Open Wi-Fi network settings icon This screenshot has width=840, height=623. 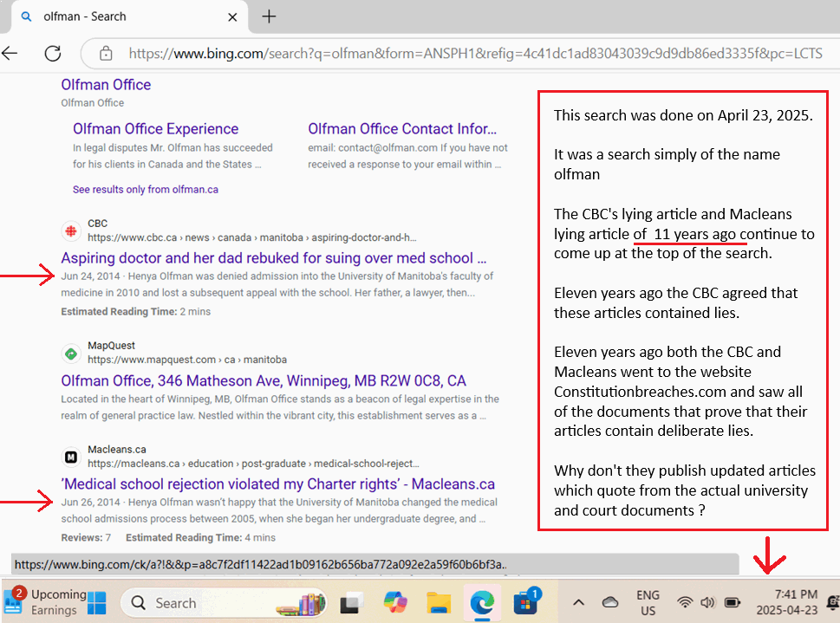685,603
